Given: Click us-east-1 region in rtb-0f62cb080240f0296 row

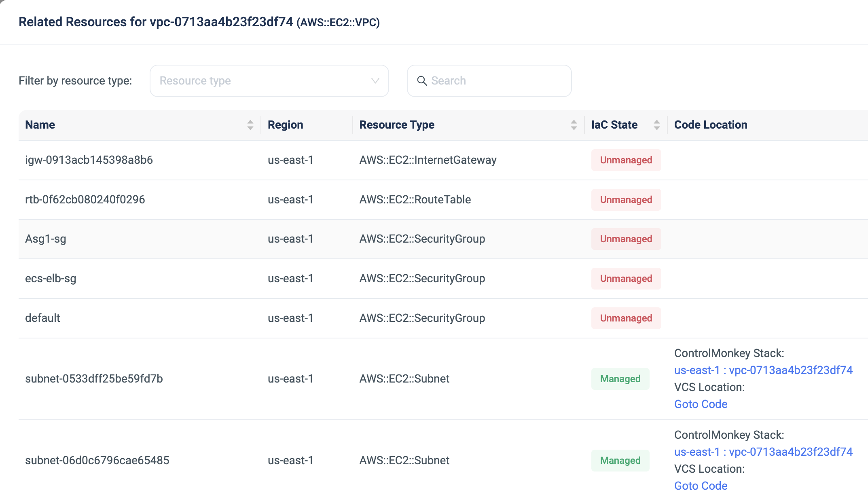Looking at the screenshot, I should coord(290,200).
